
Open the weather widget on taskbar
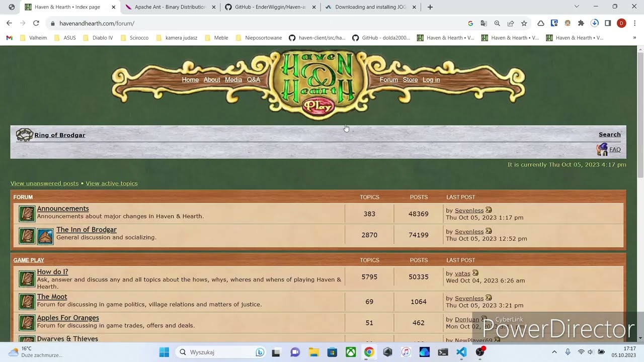click(x=35, y=352)
